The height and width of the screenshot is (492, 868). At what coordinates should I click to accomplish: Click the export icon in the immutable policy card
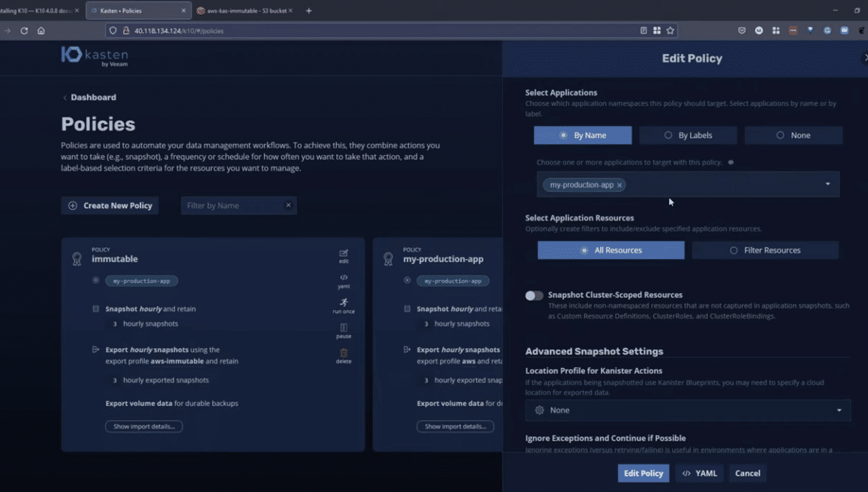[95, 350]
